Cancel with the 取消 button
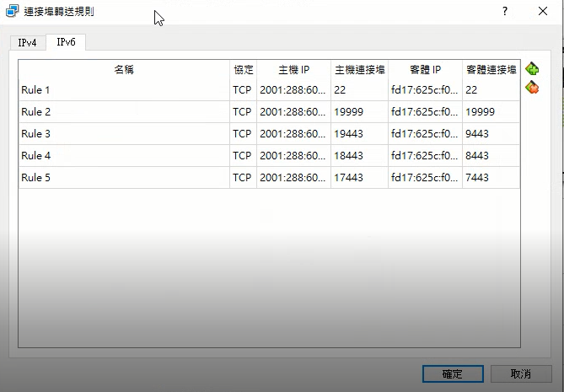Viewport: 564px width, 392px height. 521,374
